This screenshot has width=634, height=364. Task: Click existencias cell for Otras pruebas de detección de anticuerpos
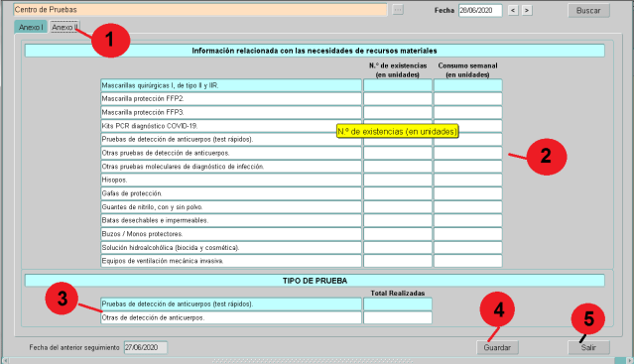398,153
